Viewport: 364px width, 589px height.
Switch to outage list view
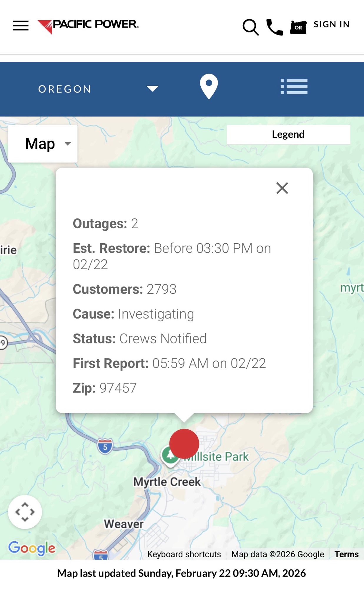coord(294,87)
